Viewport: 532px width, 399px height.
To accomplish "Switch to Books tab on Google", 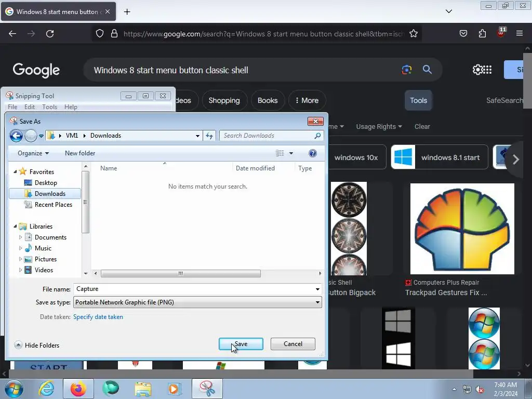I will 268,100.
